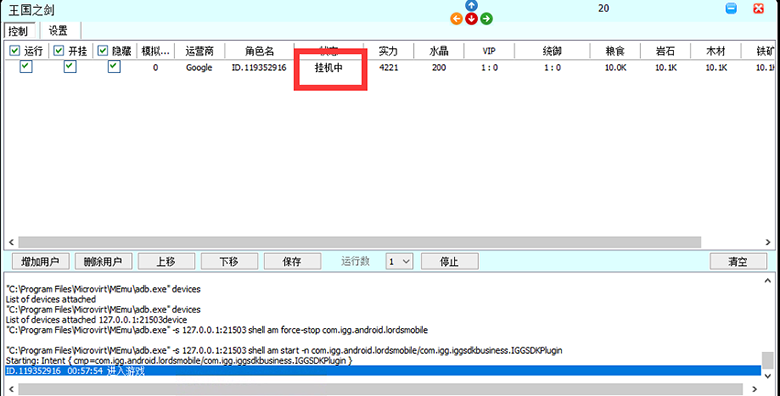Viewport: 780px width, 396px height.
Task: Click the 停止 button
Action: point(450,261)
